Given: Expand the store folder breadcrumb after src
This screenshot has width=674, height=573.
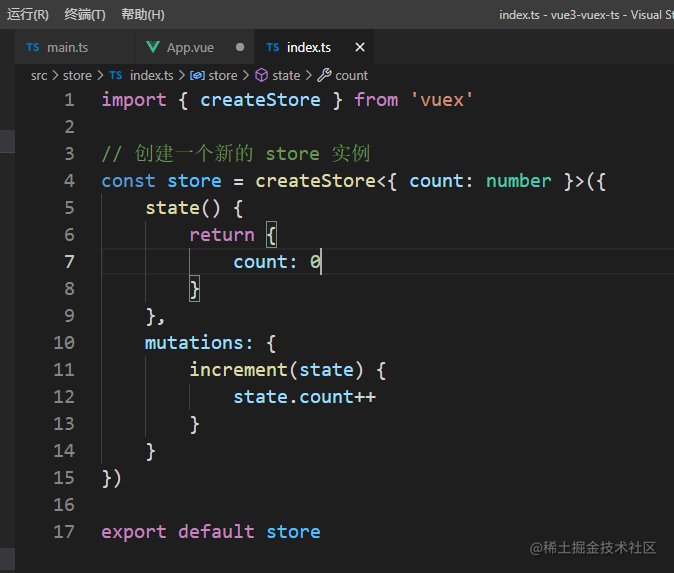Looking at the screenshot, I should [77, 76].
